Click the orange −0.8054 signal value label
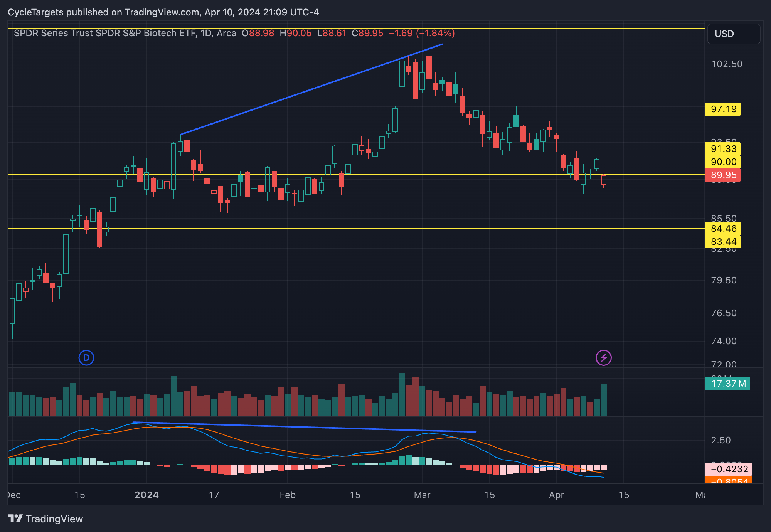Viewport: 771px width, 532px height. pos(729,480)
